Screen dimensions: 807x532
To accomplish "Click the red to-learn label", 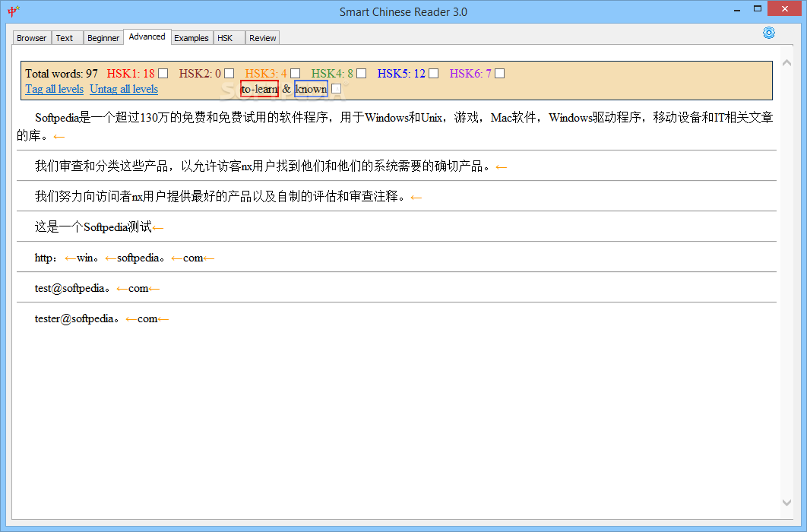I will [x=259, y=89].
